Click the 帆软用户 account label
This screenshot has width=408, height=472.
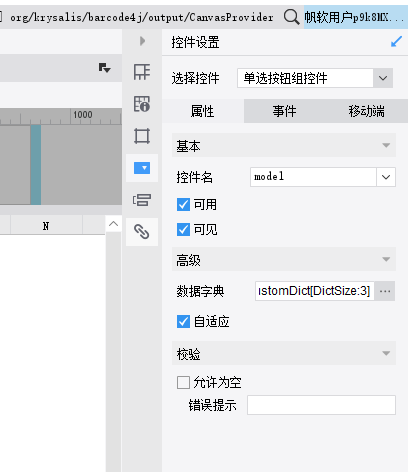(355, 17)
